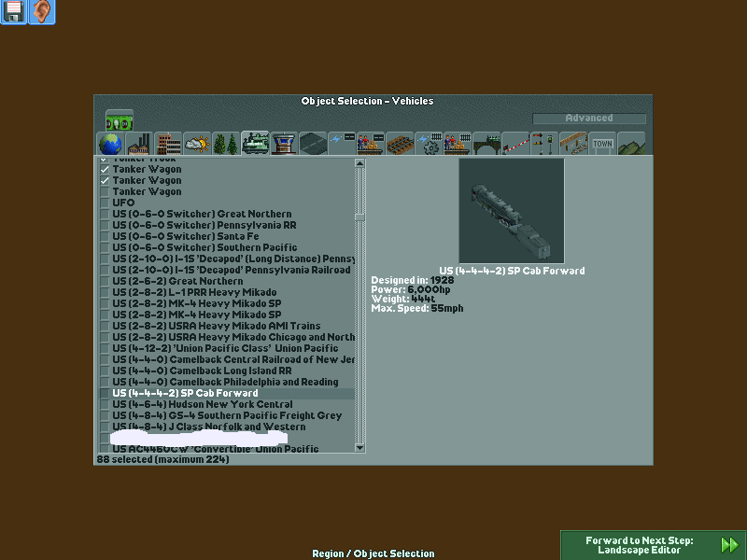Select Camelback Philadelphia and Reading row
Image resolution: width=747 pixels, height=560 pixels.
226,382
